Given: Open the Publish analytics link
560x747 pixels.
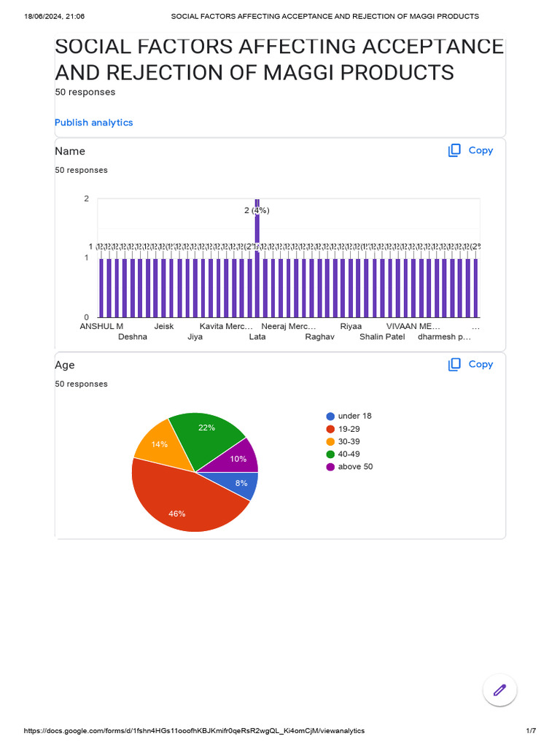Looking at the screenshot, I should click(x=94, y=123).
